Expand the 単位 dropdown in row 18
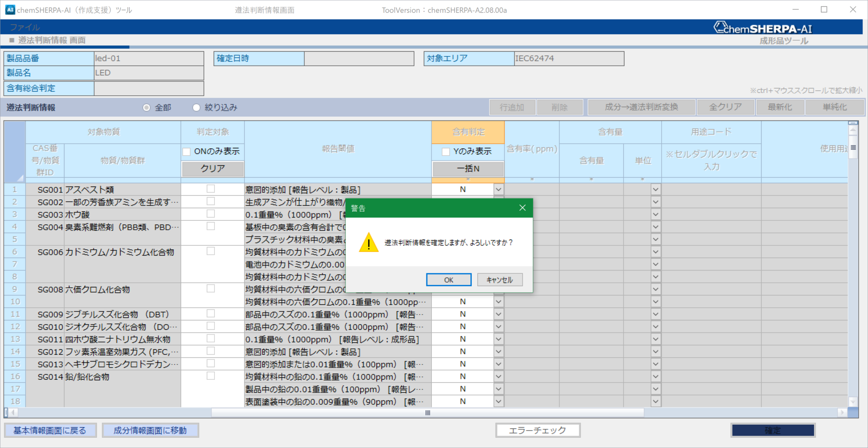 pyautogui.click(x=656, y=401)
